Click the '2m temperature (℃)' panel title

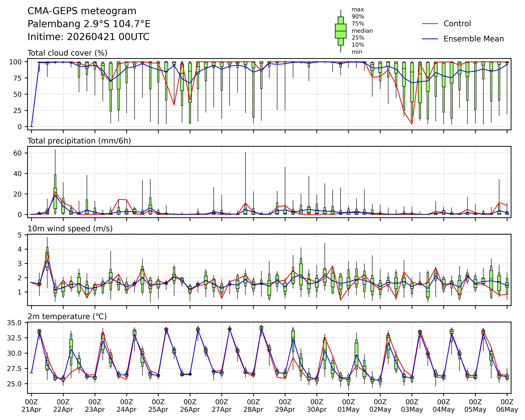67,317
